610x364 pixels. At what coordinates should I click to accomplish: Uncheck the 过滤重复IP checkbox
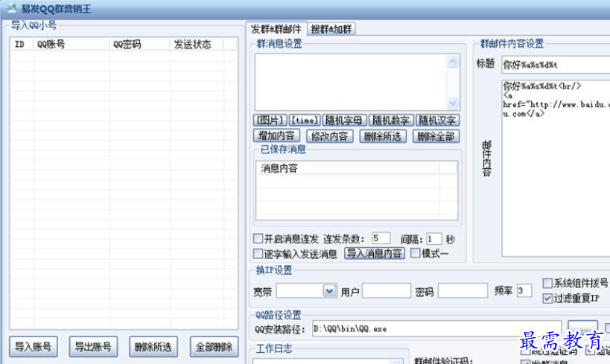coord(547,298)
